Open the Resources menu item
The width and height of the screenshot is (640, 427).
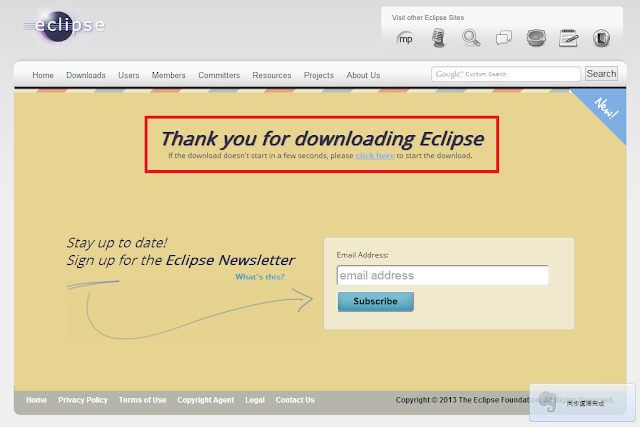pyautogui.click(x=272, y=75)
